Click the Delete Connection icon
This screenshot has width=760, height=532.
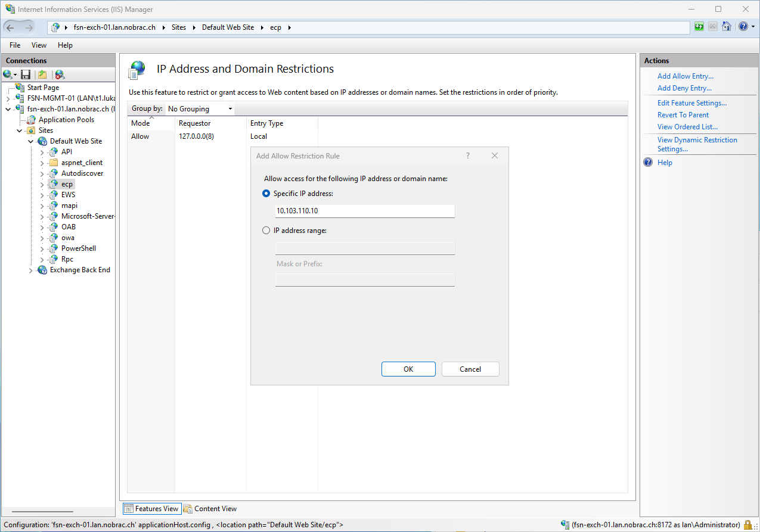coord(60,74)
